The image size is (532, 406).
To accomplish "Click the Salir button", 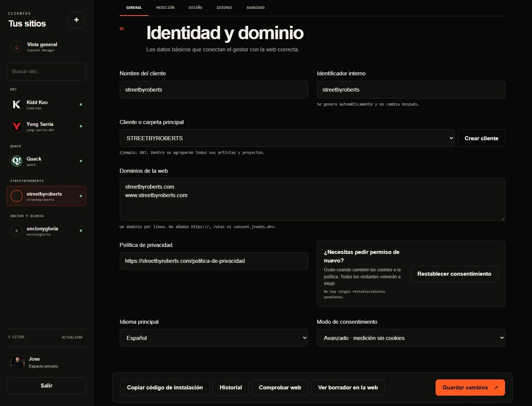I will point(46,386).
